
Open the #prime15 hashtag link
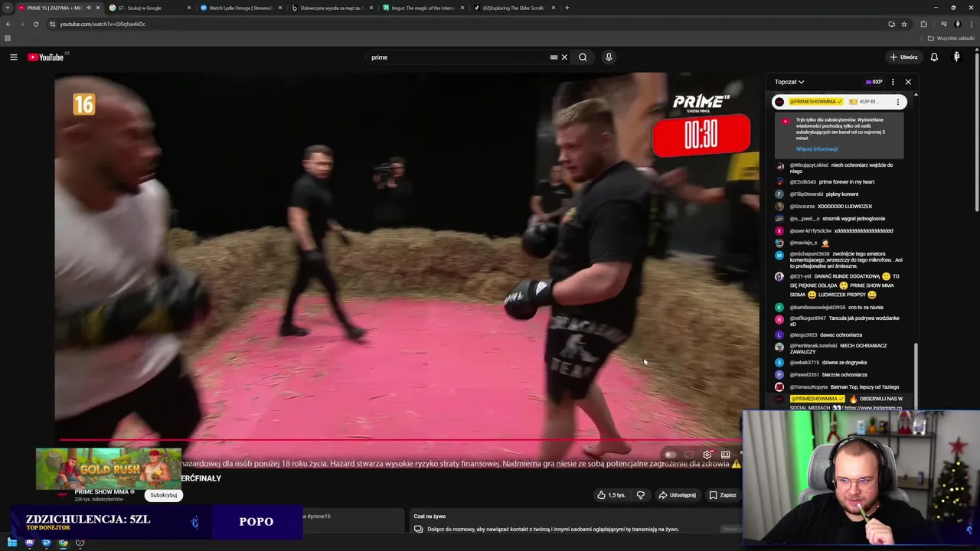click(x=318, y=517)
